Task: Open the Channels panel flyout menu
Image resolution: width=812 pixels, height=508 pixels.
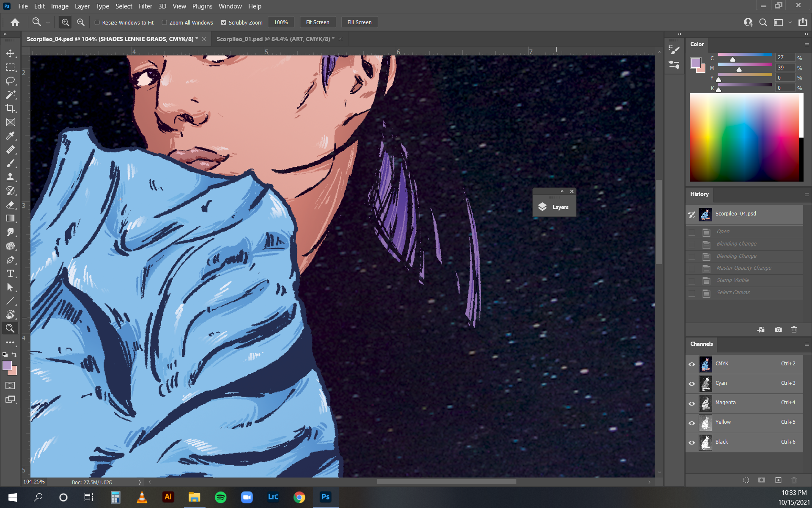Action: click(x=807, y=344)
